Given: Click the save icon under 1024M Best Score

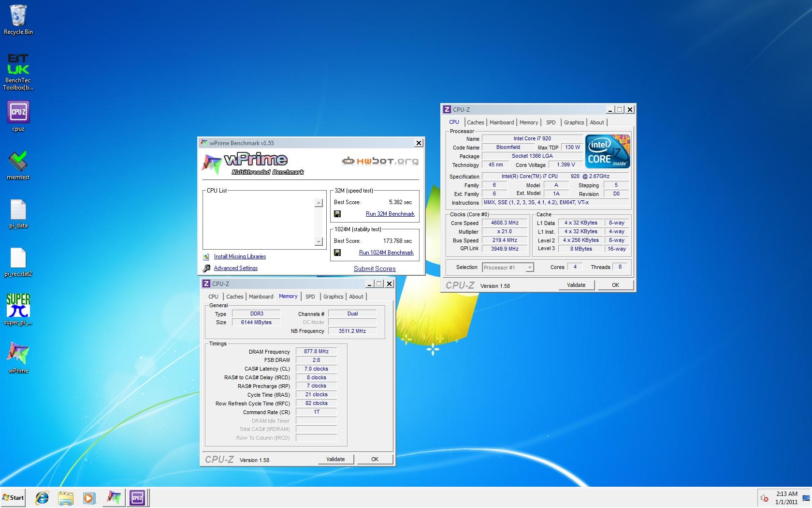Looking at the screenshot, I should pos(337,253).
